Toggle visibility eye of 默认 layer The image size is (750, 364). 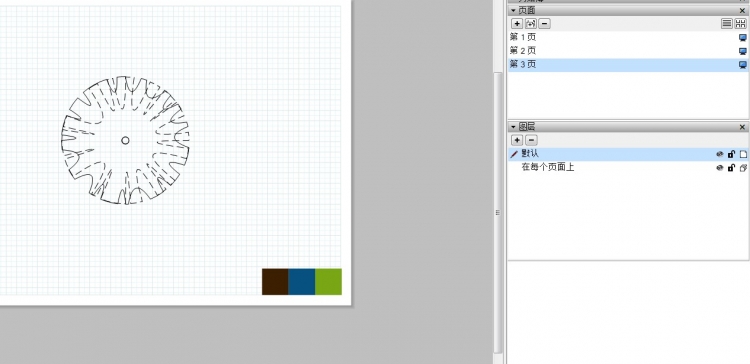click(719, 154)
